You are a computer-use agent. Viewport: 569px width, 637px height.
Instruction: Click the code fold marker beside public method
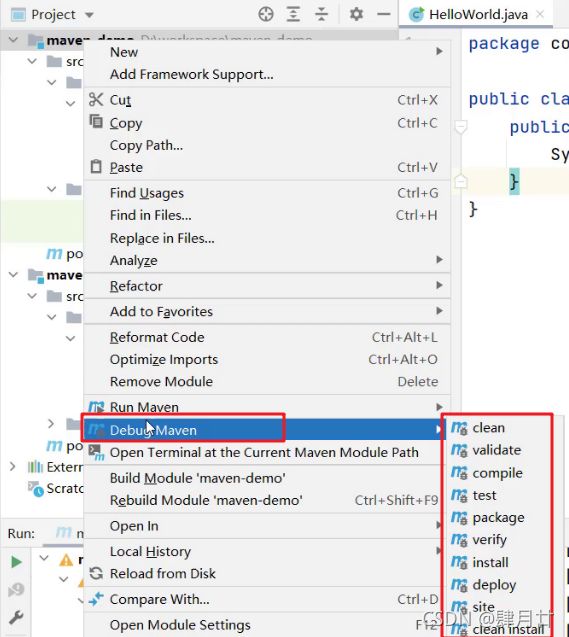click(461, 127)
